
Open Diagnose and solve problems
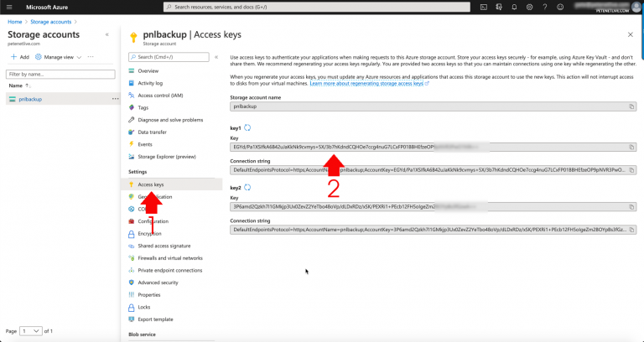tap(172, 120)
